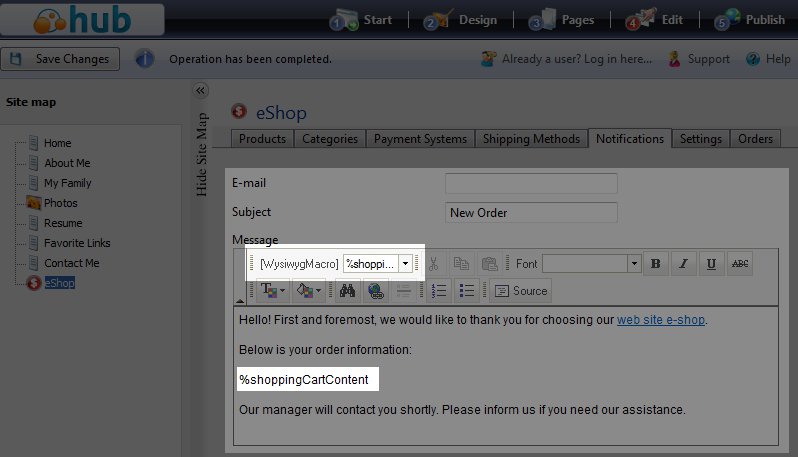Follow the web site e-shop link

(x=661, y=320)
